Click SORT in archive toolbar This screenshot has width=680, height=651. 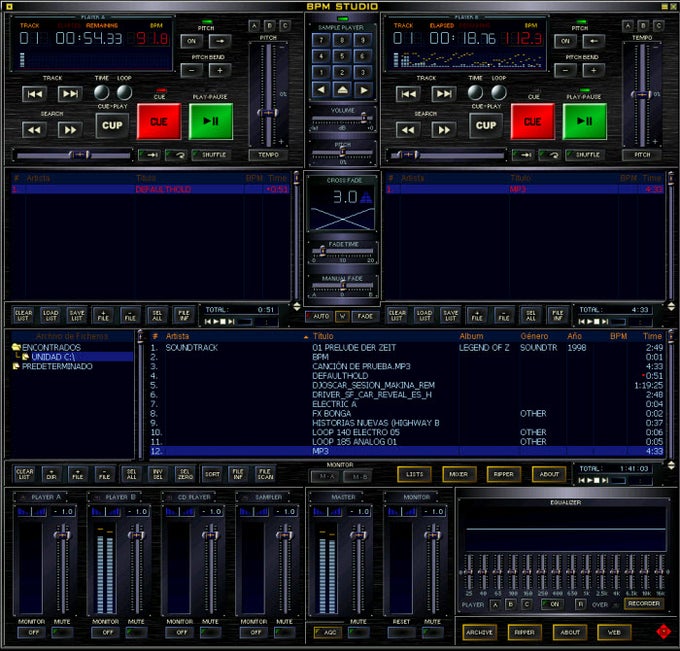coord(212,474)
